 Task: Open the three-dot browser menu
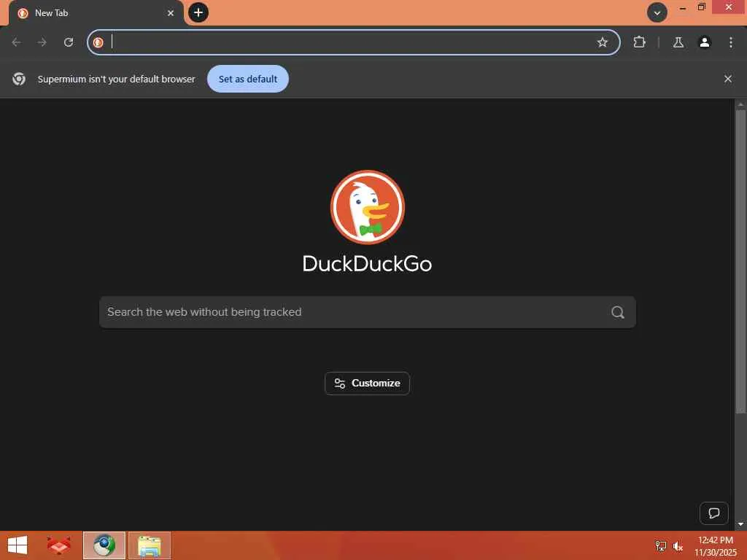731,42
